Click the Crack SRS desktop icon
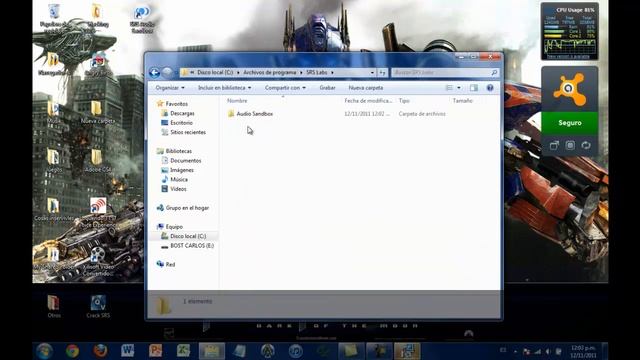This screenshot has height=360, width=640. [98, 307]
